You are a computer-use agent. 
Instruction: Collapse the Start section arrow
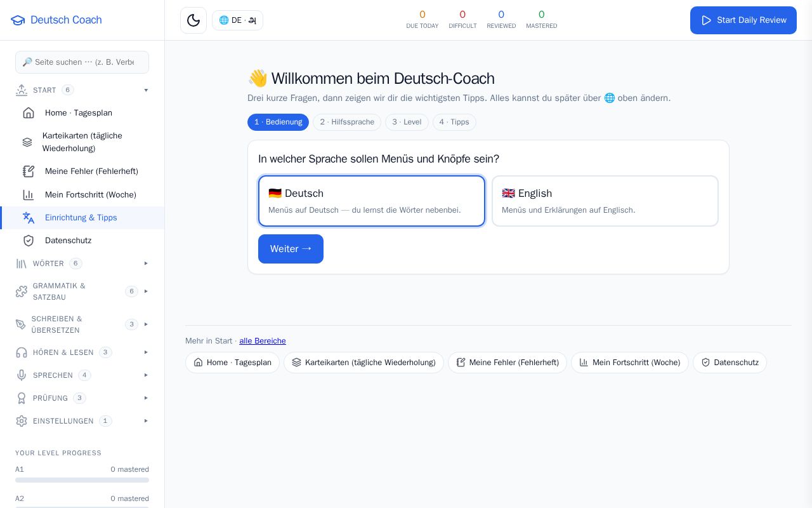146,90
